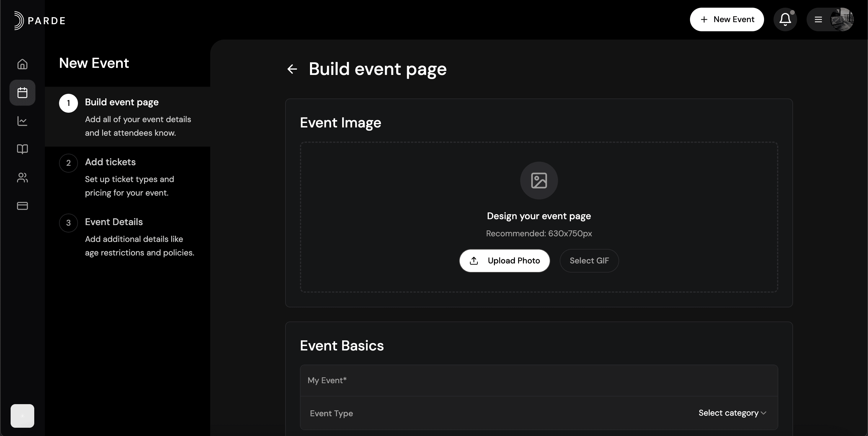Click the PARDE logo
This screenshot has height=436, width=868.
40,21
